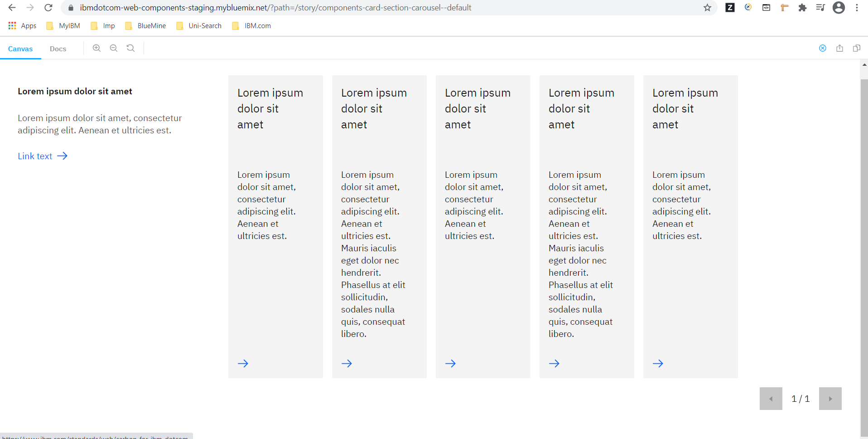Open the circular yellow extension icon

748,7
